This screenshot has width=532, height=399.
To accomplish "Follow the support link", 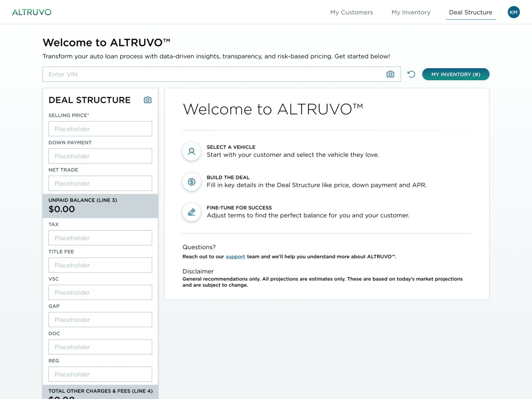I will tap(235, 256).
